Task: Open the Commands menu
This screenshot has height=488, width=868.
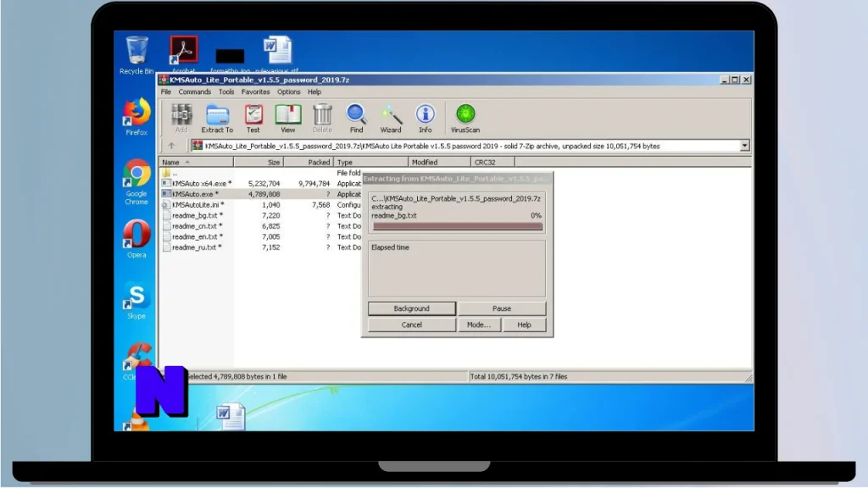Action: [194, 91]
